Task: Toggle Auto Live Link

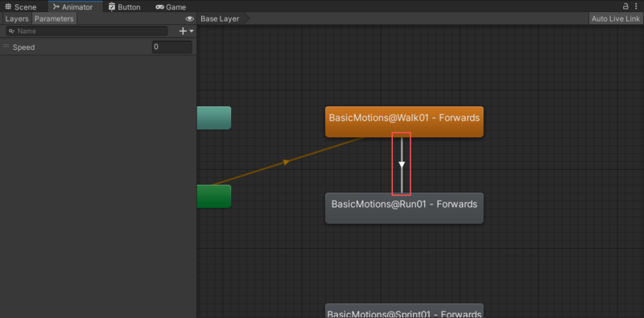Action: [x=616, y=19]
